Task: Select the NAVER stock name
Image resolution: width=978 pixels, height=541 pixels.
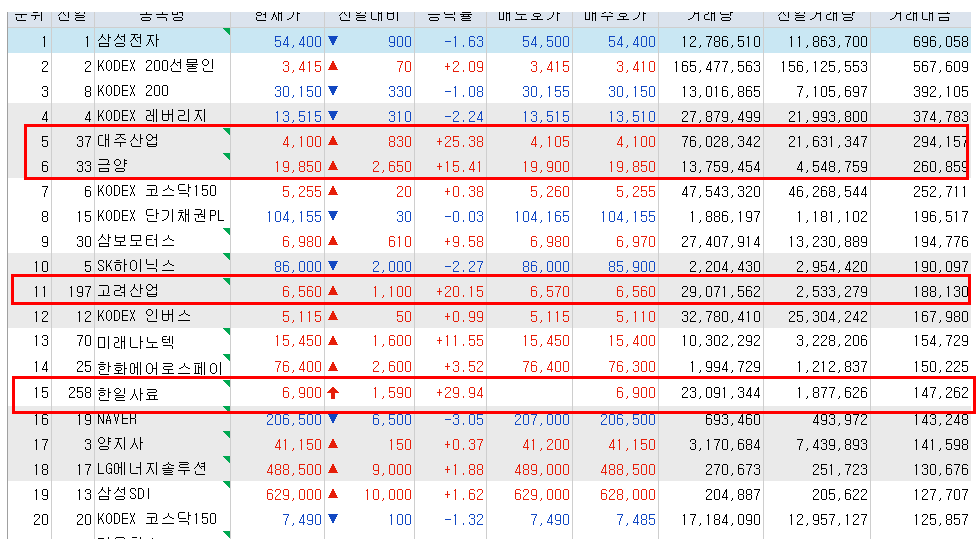Action: pos(117,419)
